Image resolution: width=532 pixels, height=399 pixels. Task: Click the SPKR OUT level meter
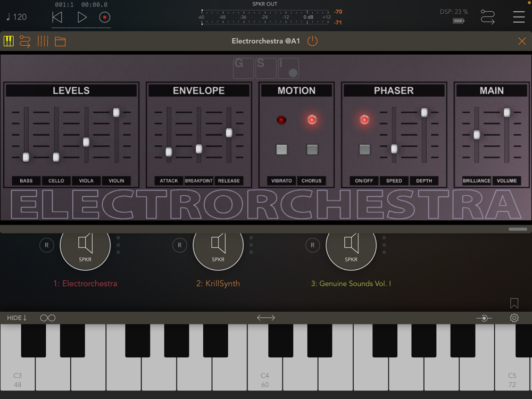[x=264, y=17]
